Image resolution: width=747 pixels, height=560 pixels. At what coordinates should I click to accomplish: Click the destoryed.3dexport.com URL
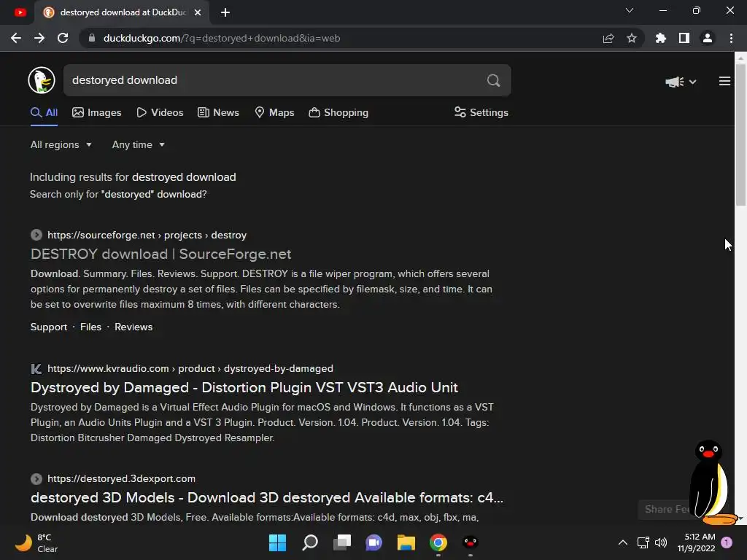(122, 478)
